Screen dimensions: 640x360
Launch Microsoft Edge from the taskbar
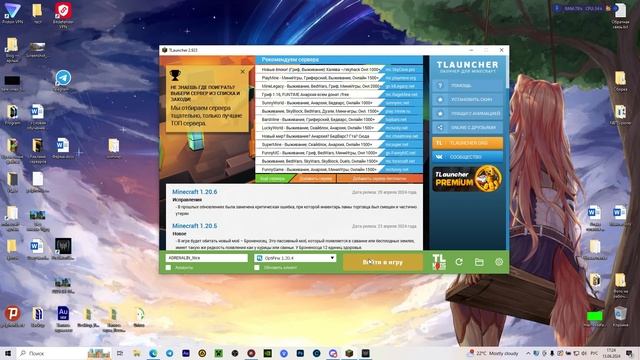pyautogui.click(x=153, y=353)
